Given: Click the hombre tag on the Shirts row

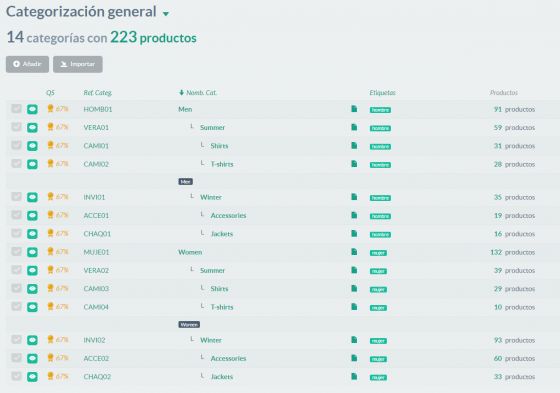Looking at the screenshot, I should 380,146.
